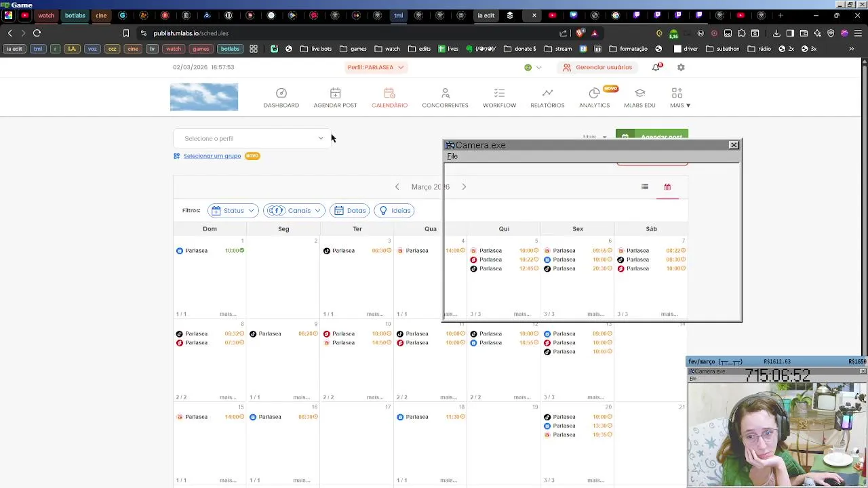Switch to calendar grid view icon

[667, 187]
